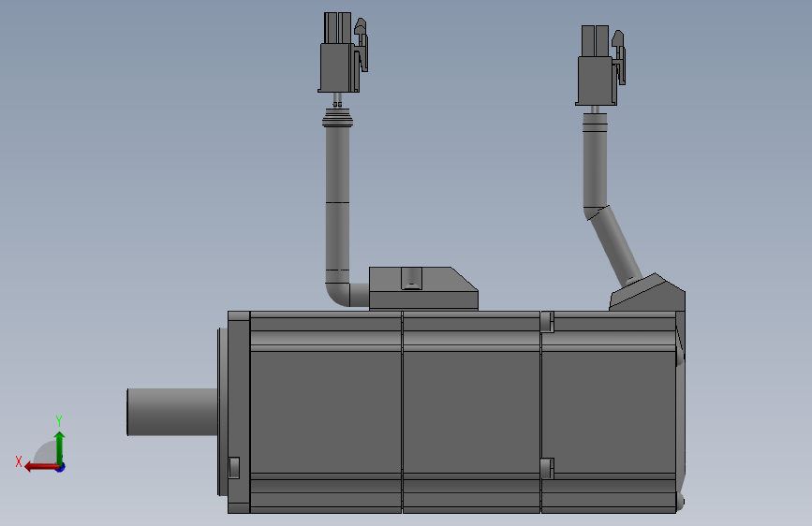The image size is (812, 526).
Task: Select the motor output shaft
Action: [x=172, y=412]
